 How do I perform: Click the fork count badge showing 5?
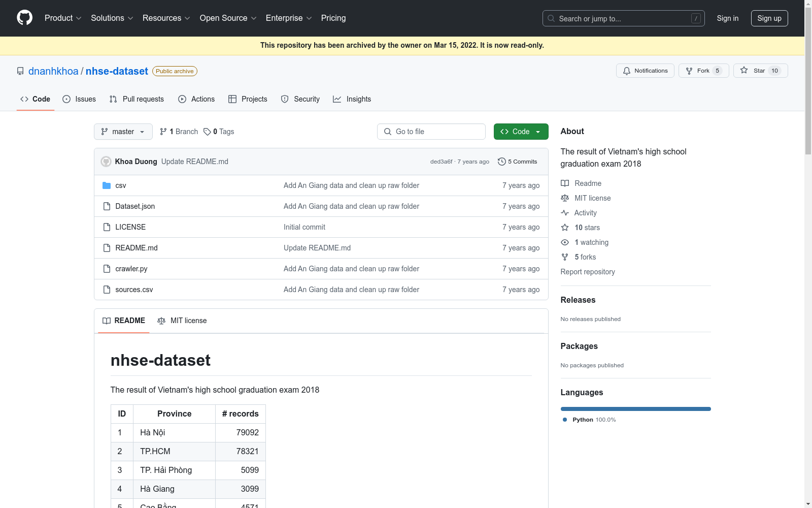click(717, 71)
